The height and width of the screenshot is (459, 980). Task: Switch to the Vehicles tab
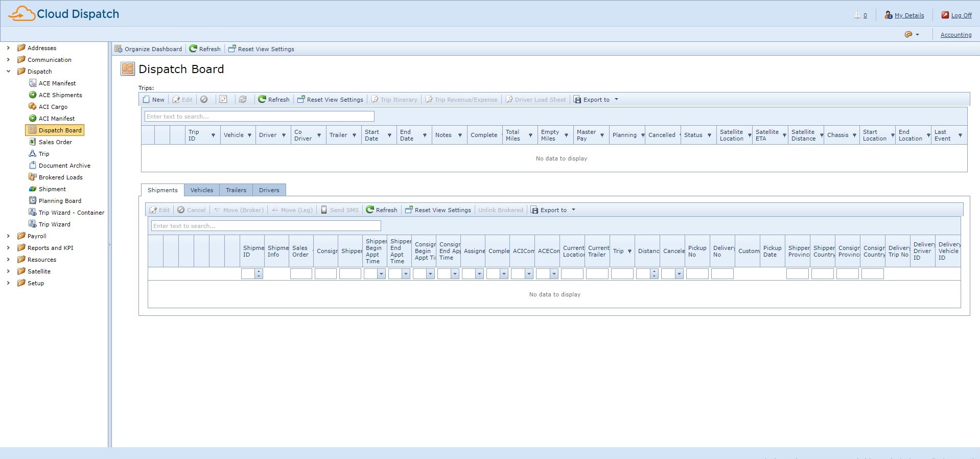pyautogui.click(x=202, y=190)
